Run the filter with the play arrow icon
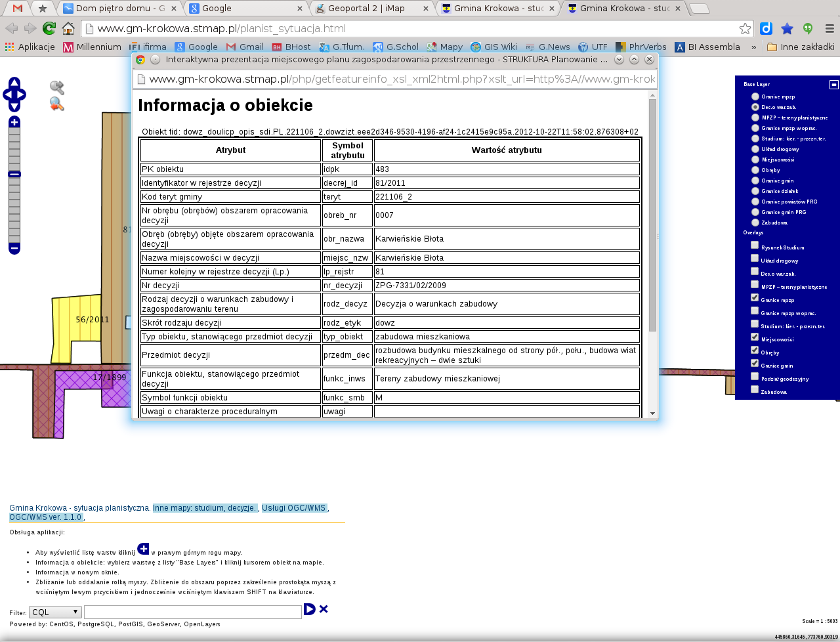 [x=310, y=609]
